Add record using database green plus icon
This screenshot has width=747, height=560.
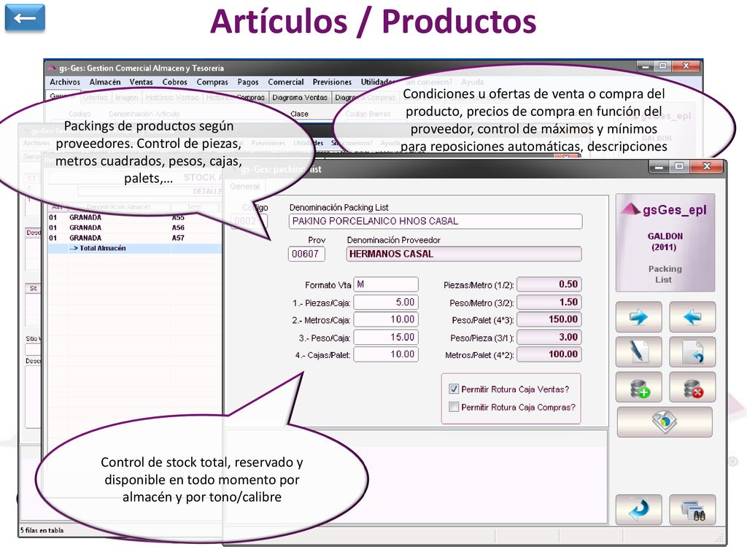pyautogui.click(x=638, y=387)
